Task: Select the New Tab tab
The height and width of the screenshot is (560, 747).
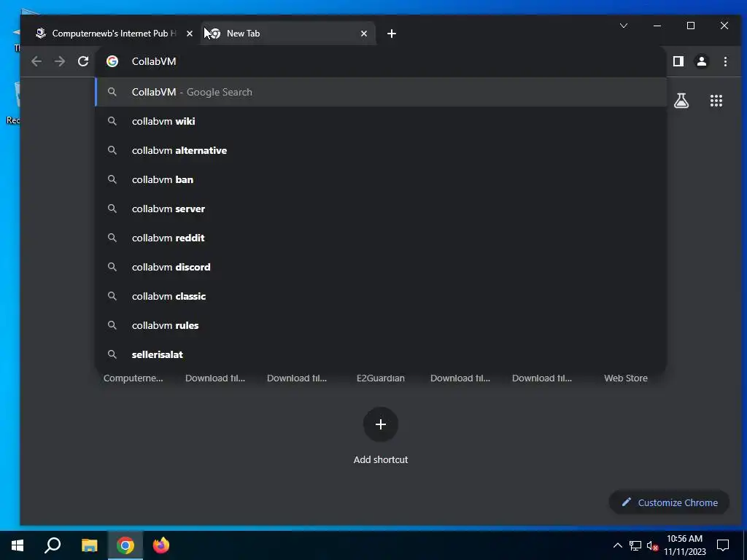Action: pyautogui.click(x=289, y=34)
